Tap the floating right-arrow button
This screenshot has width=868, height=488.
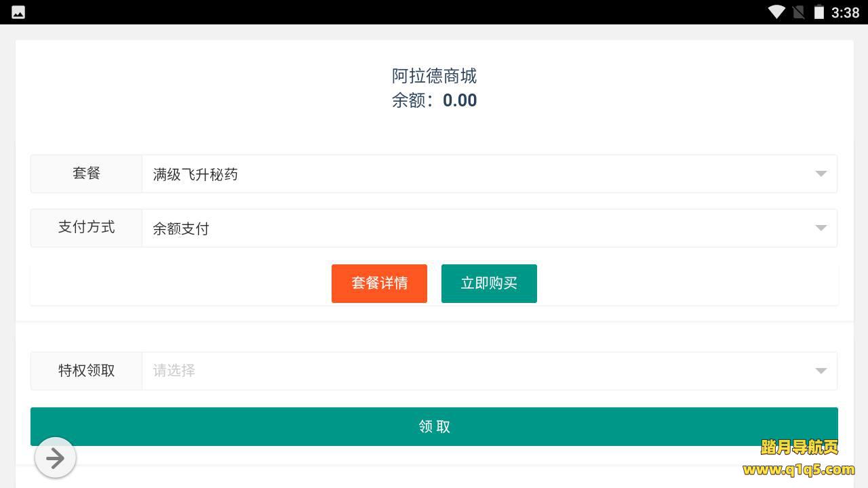pyautogui.click(x=55, y=458)
